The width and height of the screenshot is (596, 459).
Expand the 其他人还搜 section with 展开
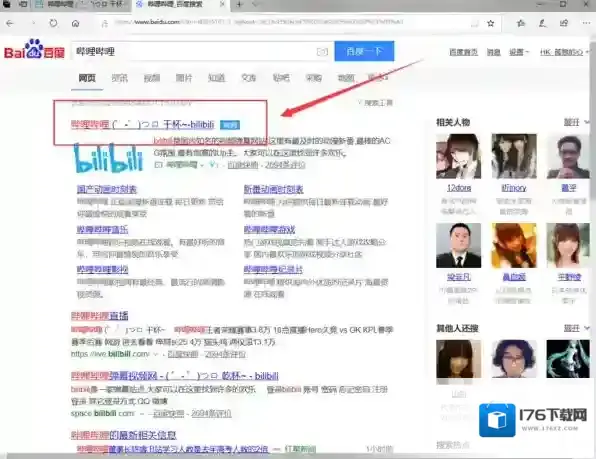tap(576, 328)
